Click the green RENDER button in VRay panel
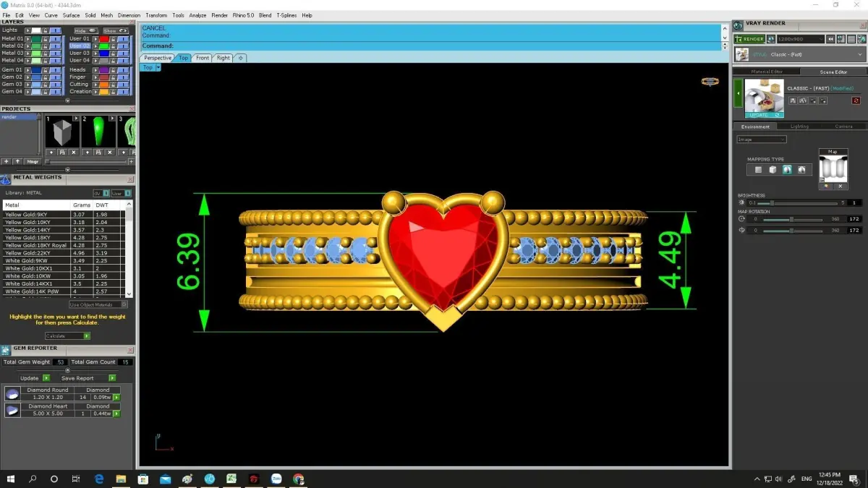This screenshot has height=488, width=868. click(749, 39)
